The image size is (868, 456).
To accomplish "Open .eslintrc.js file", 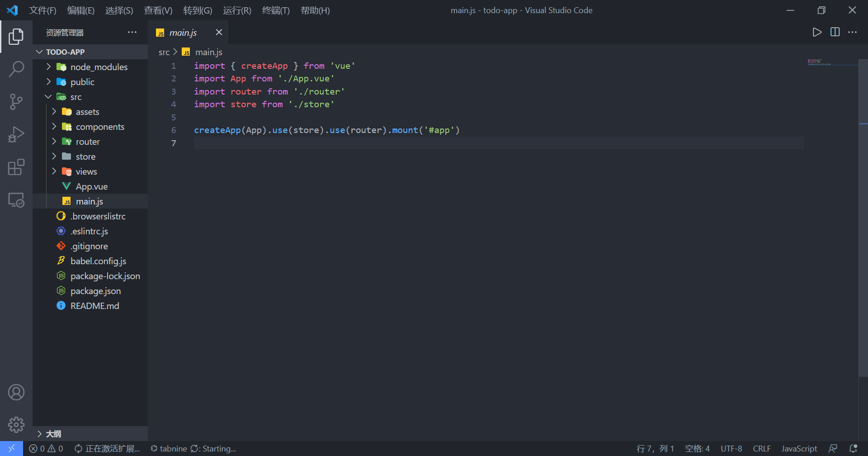I will click(90, 231).
